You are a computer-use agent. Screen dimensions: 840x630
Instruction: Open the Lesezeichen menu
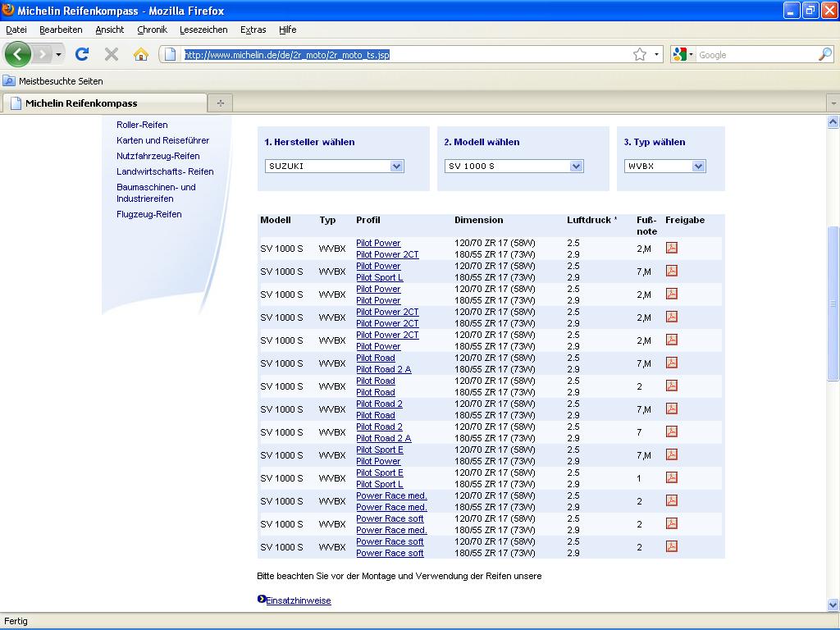(203, 30)
